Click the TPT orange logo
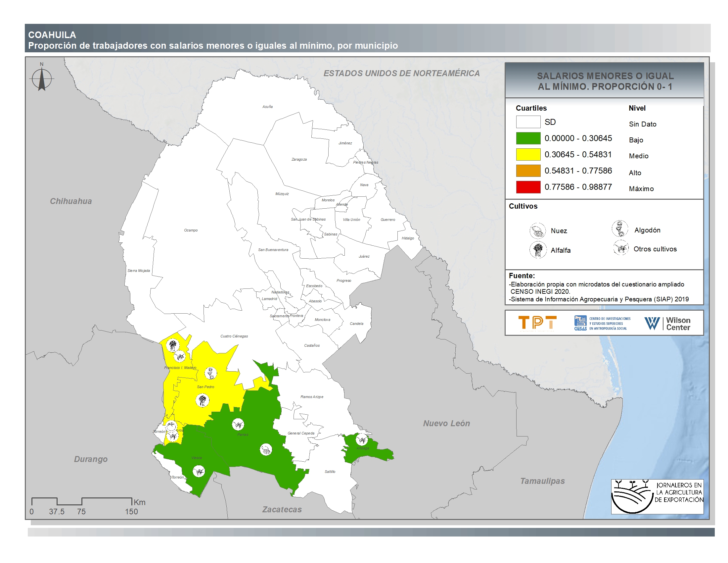The image size is (728, 563). click(x=537, y=323)
